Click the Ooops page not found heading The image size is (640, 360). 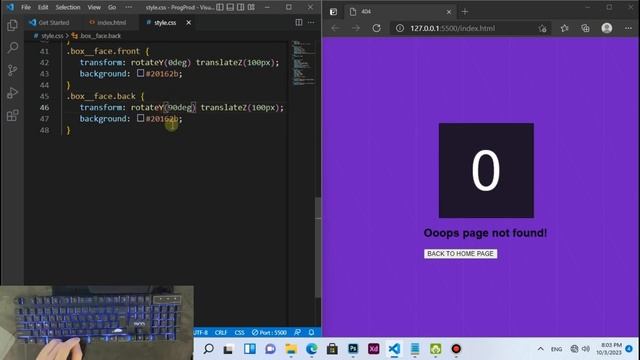click(485, 233)
